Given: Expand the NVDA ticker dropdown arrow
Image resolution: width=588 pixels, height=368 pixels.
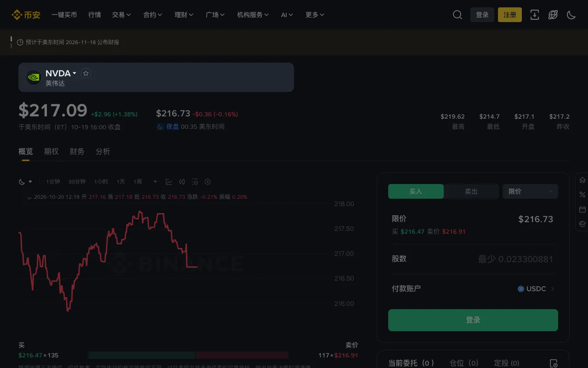Looking at the screenshot, I should pos(74,73).
